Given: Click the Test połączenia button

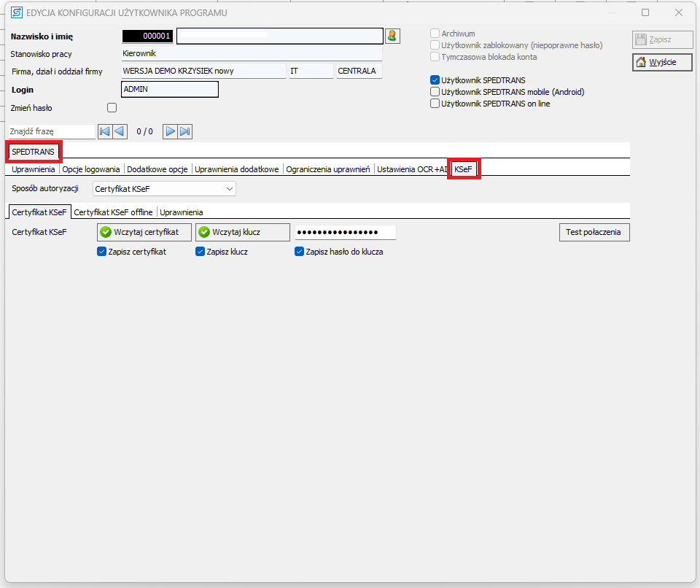Looking at the screenshot, I should coord(594,232).
